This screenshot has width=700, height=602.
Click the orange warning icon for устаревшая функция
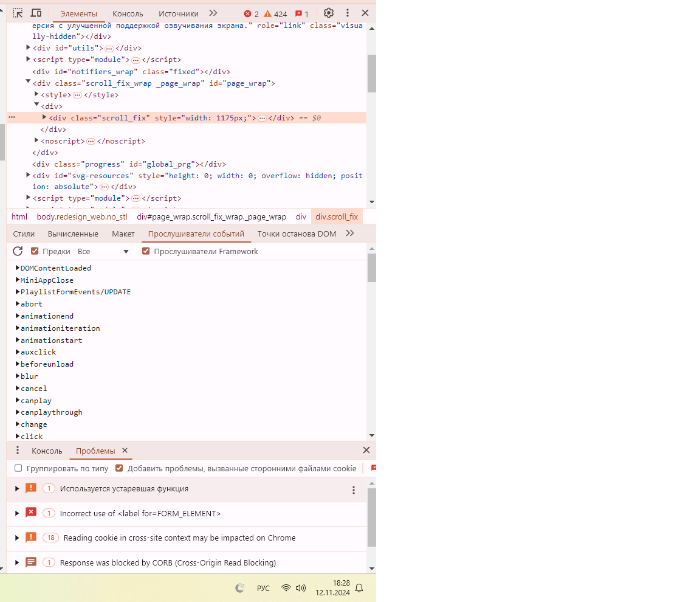point(31,488)
